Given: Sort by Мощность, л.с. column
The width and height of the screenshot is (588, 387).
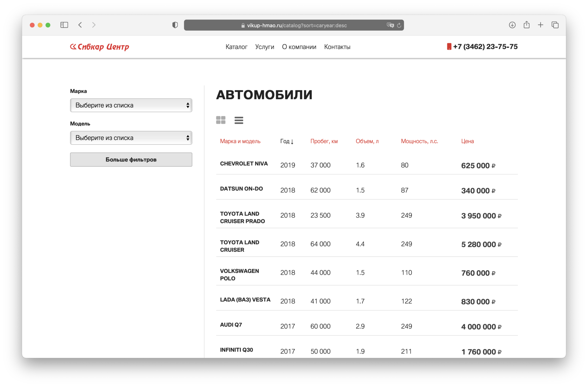Looking at the screenshot, I should pyautogui.click(x=419, y=141).
